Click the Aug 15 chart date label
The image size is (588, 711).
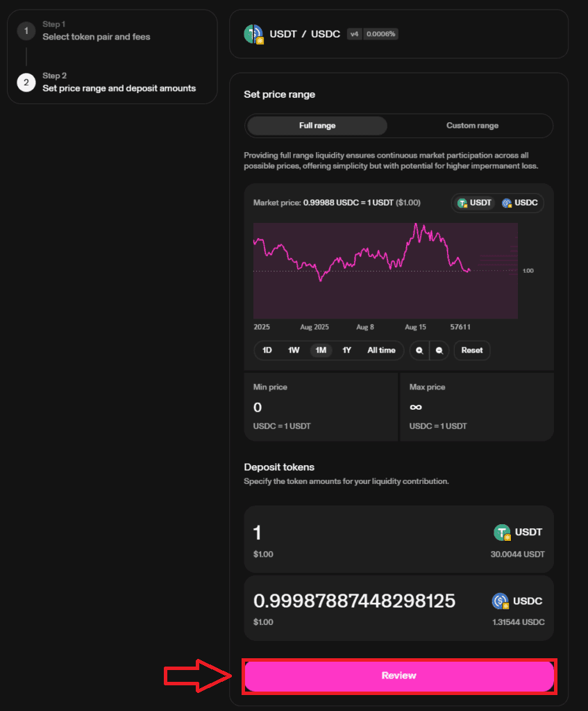coord(415,327)
